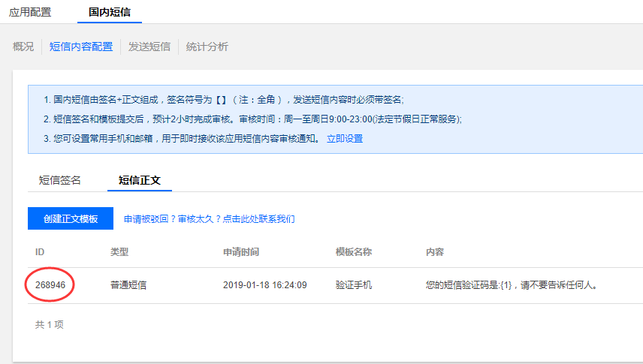Click the ID column header

pos(40,251)
